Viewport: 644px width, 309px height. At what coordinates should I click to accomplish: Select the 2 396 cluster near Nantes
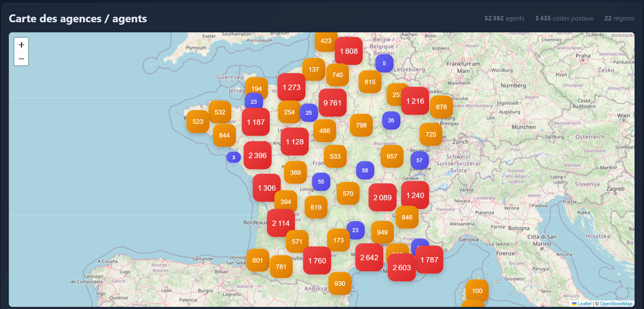pyautogui.click(x=257, y=156)
